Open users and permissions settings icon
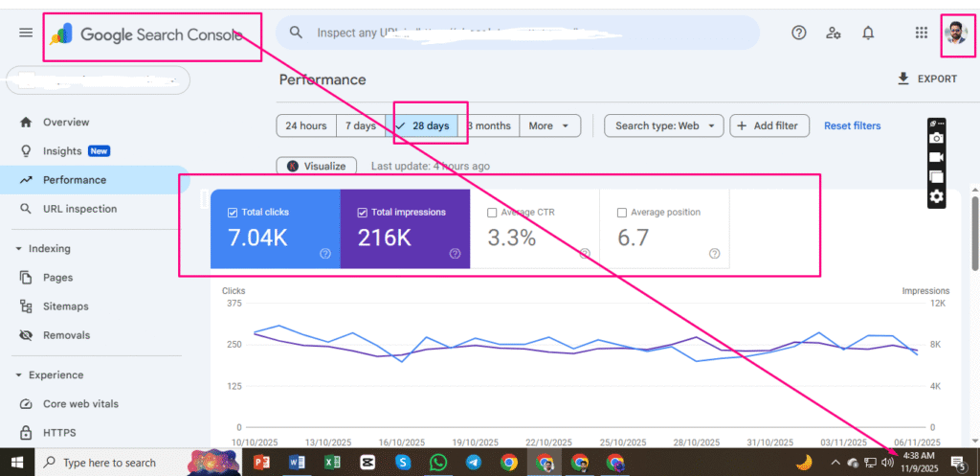 coord(834,34)
